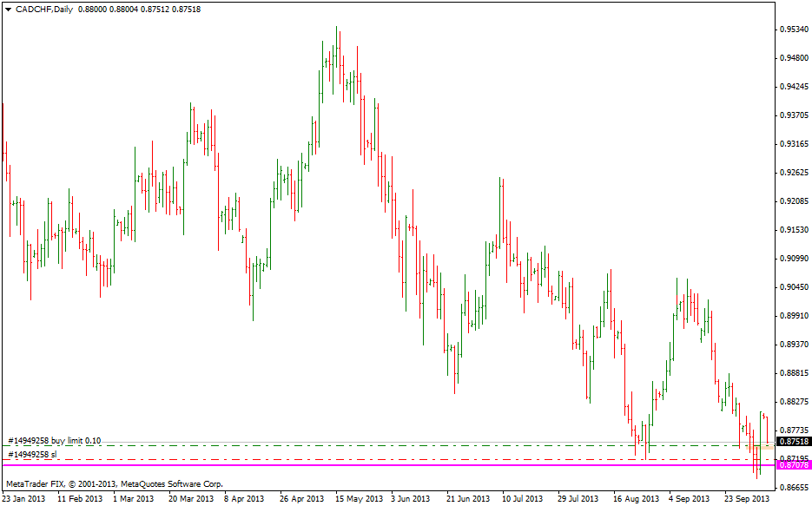
Task: Click 15 May 2013 on the time axis
Action: [x=359, y=499]
